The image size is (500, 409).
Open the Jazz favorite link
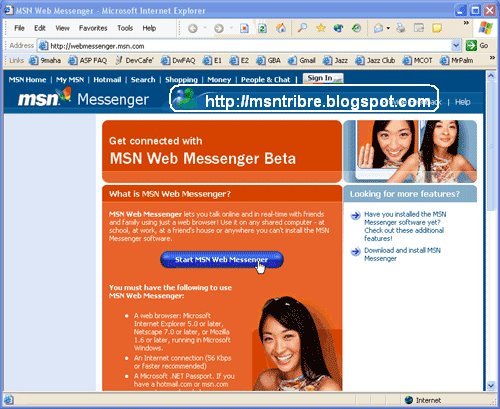(x=335, y=60)
